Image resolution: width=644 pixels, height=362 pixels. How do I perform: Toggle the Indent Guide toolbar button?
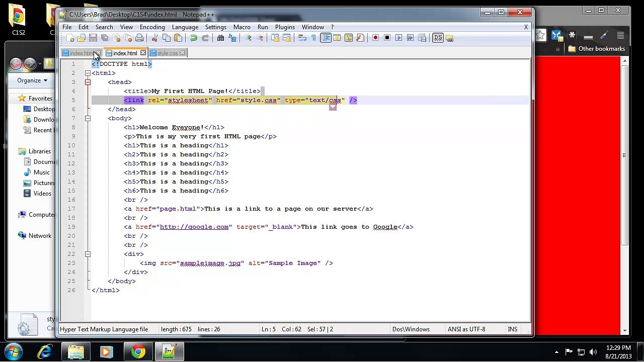(x=326, y=38)
